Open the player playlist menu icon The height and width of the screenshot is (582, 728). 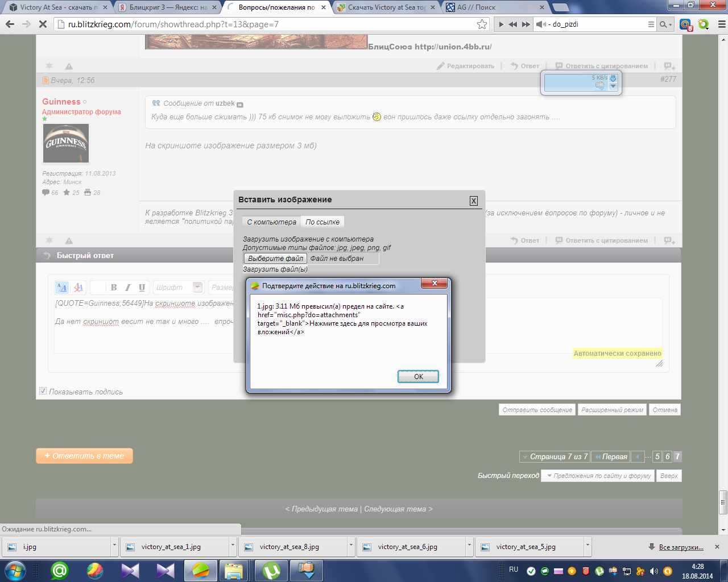coord(651,24)
